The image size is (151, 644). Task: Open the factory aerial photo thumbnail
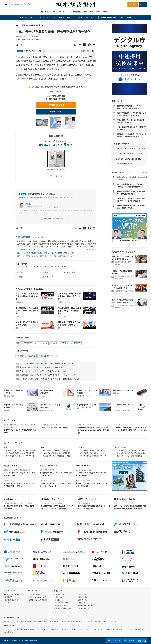[x=42, y=123]
